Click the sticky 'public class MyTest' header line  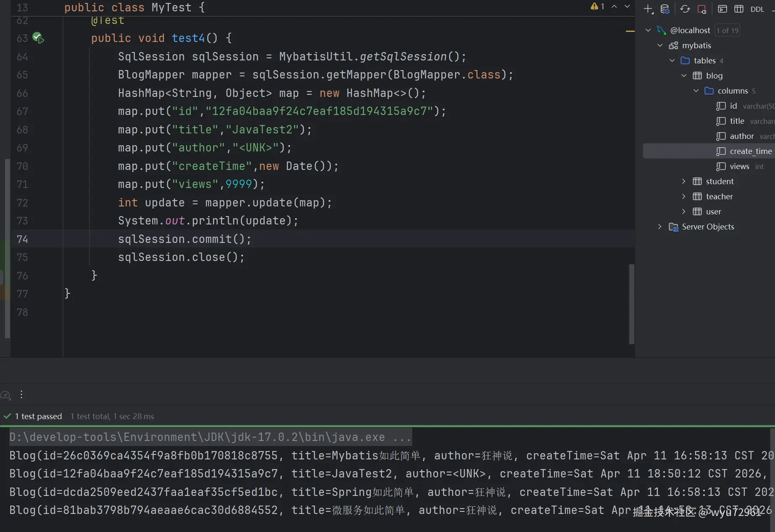pyautogui.click(x=134, y=8)
